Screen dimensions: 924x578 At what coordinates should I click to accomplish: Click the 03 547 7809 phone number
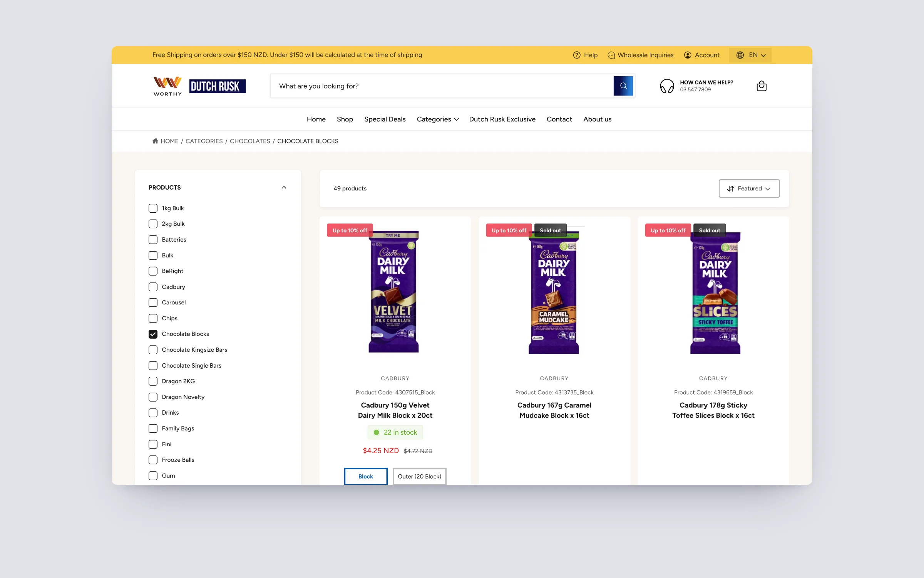(x=695, y=89)
